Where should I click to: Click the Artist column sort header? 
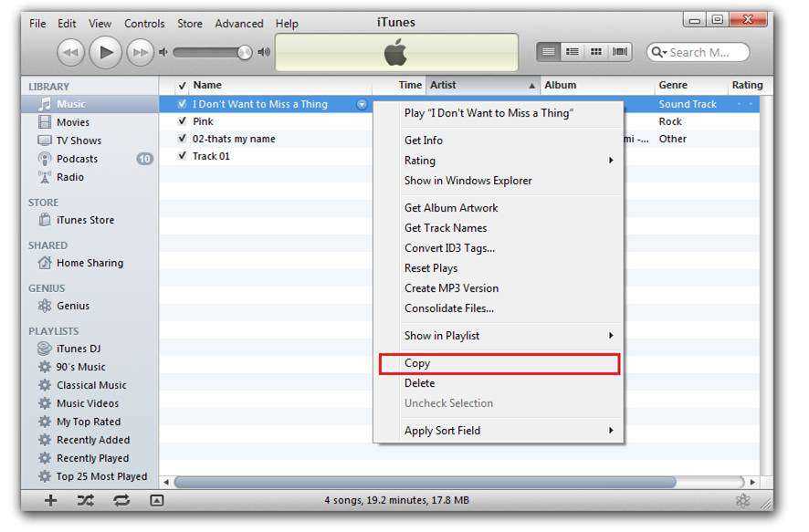tap(482, 85)
